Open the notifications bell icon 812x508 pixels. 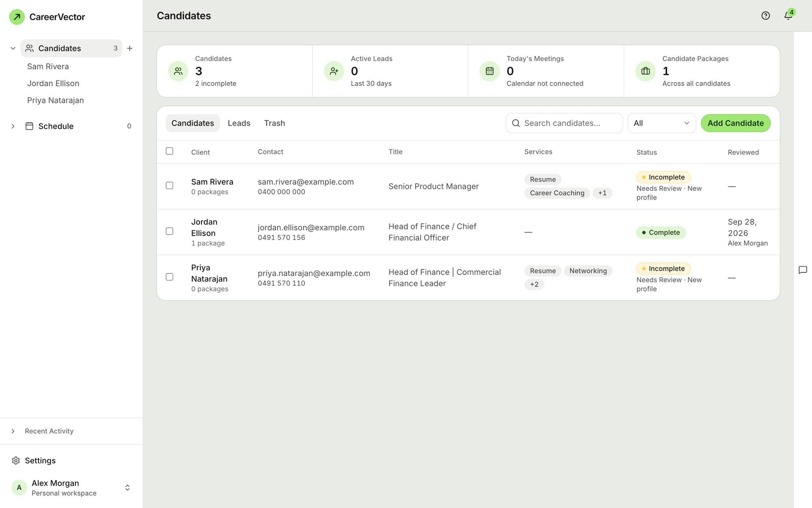click(x=788, y=15)
